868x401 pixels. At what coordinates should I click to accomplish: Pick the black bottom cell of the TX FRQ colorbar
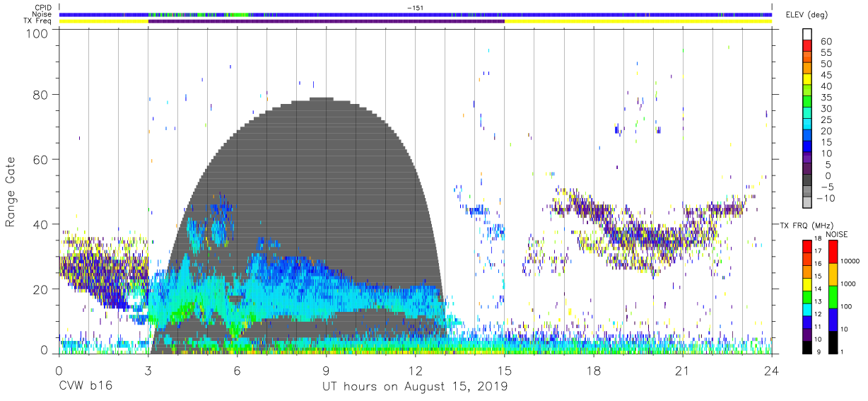(807, 347)
